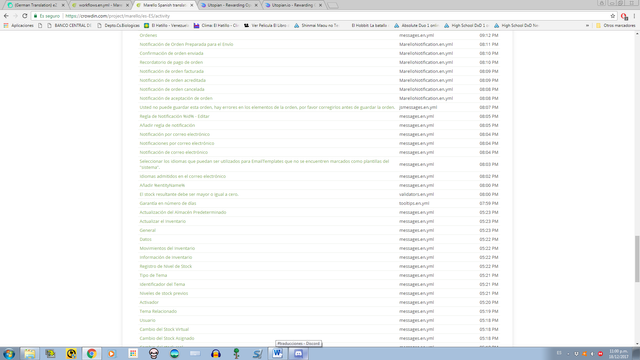Open 'Movimientos del inventario' entry
Screen dimensions: 640x360
[x=167, y=248]
